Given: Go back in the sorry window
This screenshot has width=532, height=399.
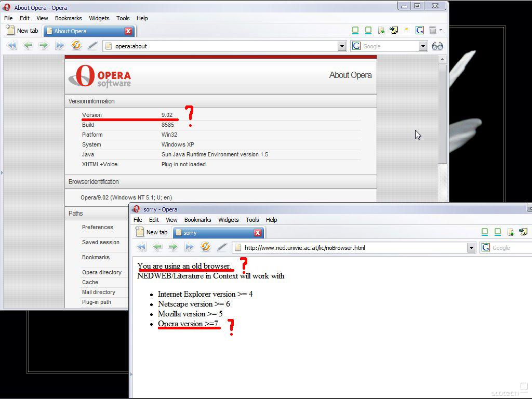Looking at the screenshot, I should [157, 247].
